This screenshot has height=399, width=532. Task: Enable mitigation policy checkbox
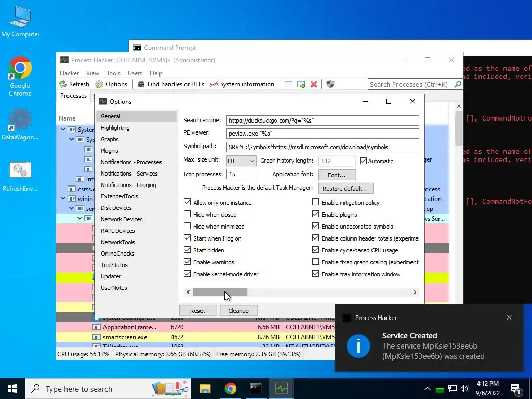(315, 202)
